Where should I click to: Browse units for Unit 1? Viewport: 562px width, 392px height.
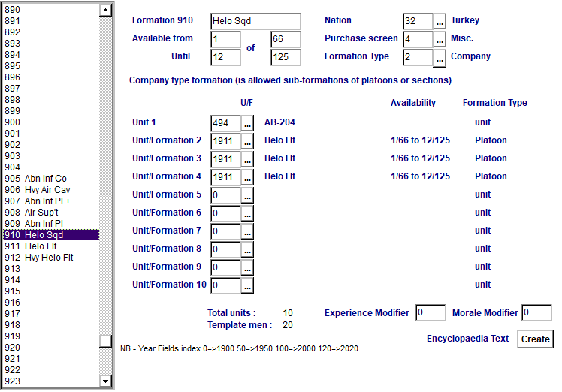[248, 123]
